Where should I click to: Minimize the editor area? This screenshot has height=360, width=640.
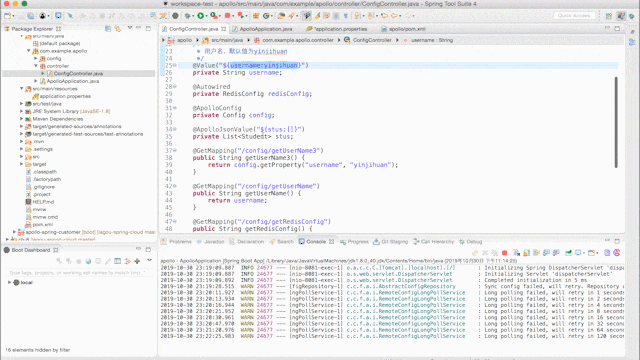point(607,28)
